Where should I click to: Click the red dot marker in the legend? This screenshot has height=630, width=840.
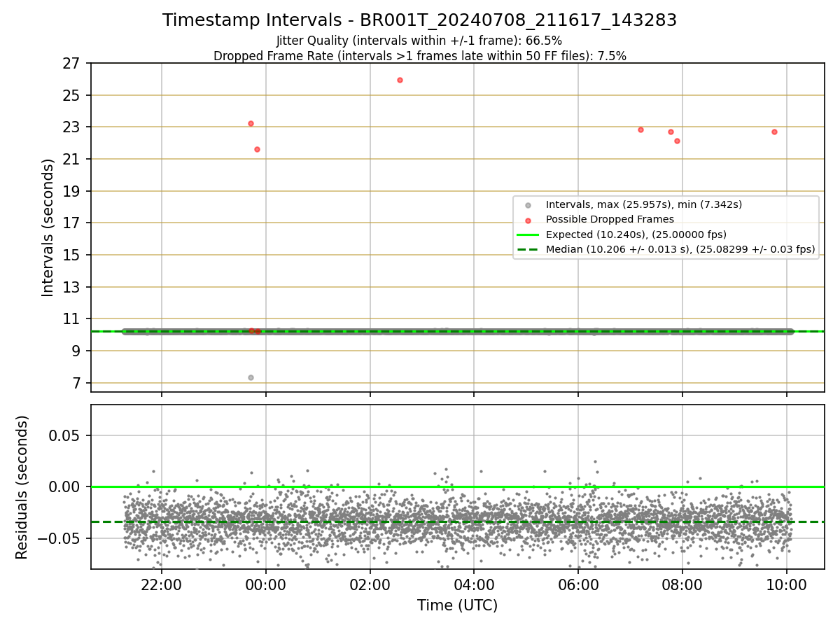click(x=528, y=220)
